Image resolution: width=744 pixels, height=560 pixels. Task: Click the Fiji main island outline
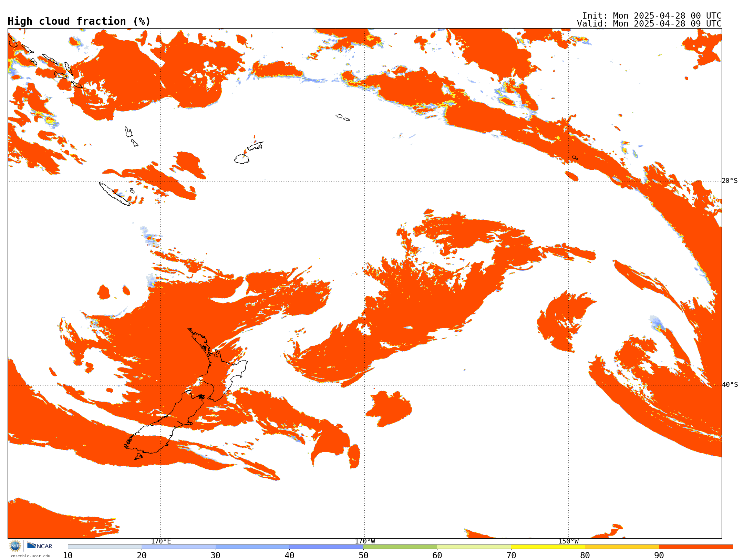point(241,159)
